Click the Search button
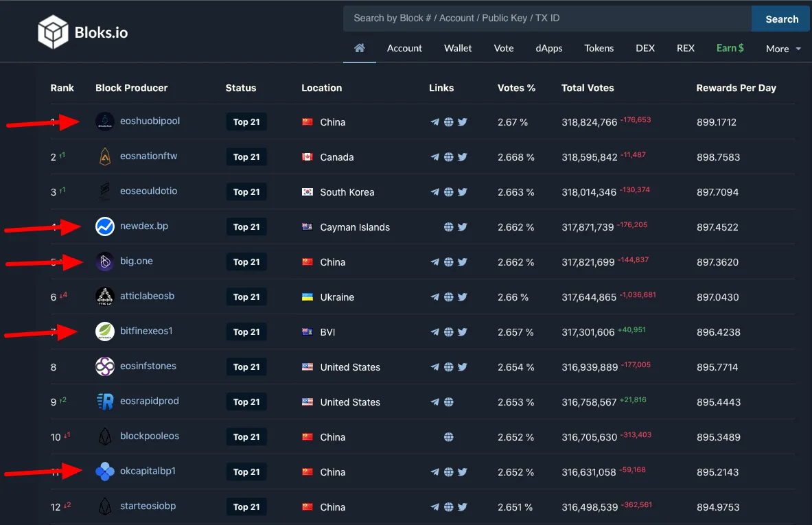 click(x=781, y=19)
